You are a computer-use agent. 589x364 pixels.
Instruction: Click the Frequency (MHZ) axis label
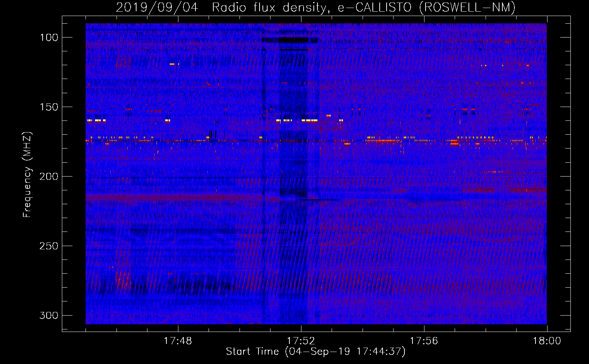(x=27, y=174)
